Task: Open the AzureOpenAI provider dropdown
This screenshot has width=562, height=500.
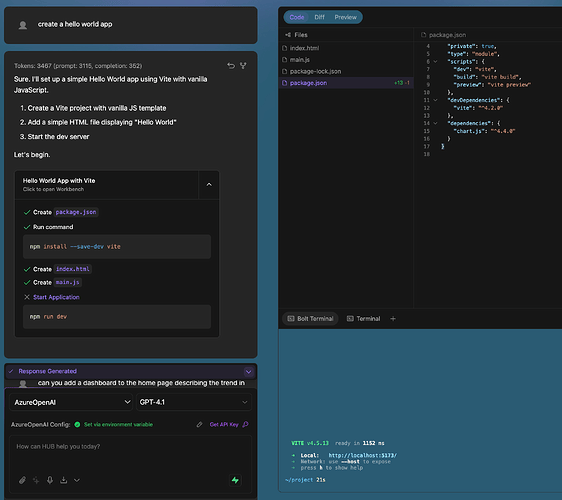Action: (x=71, y=402)
